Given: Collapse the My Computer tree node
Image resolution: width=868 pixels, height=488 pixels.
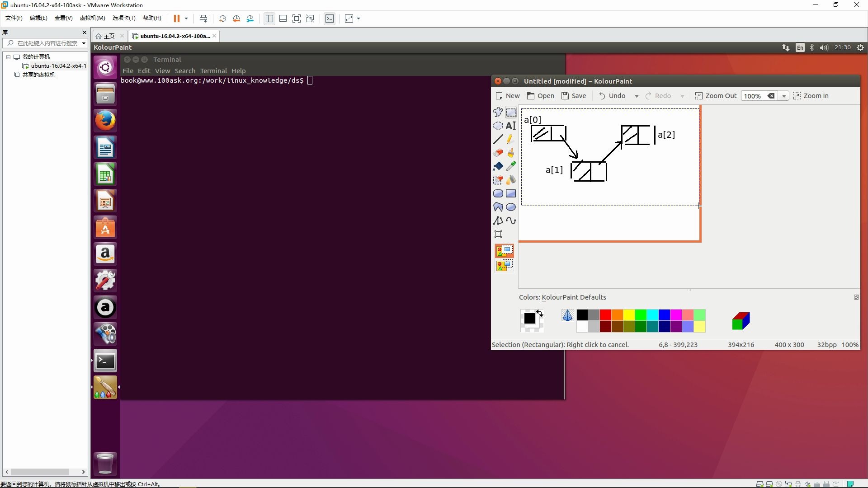Looking at the screenshot, I should click(8, 57).
